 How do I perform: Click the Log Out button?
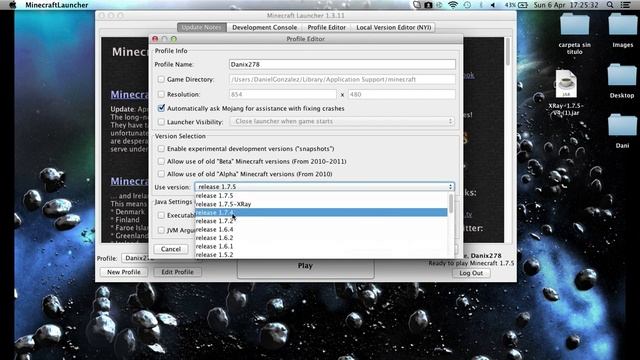pos(471,273)
